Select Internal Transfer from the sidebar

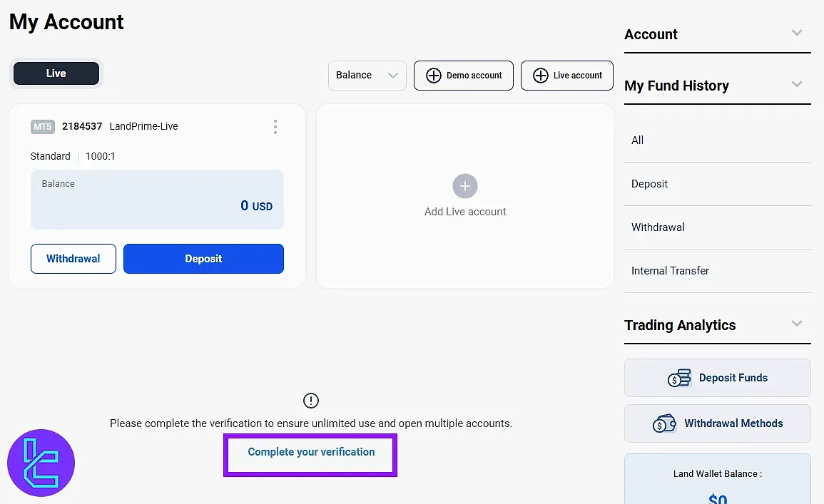pos(669,270)
